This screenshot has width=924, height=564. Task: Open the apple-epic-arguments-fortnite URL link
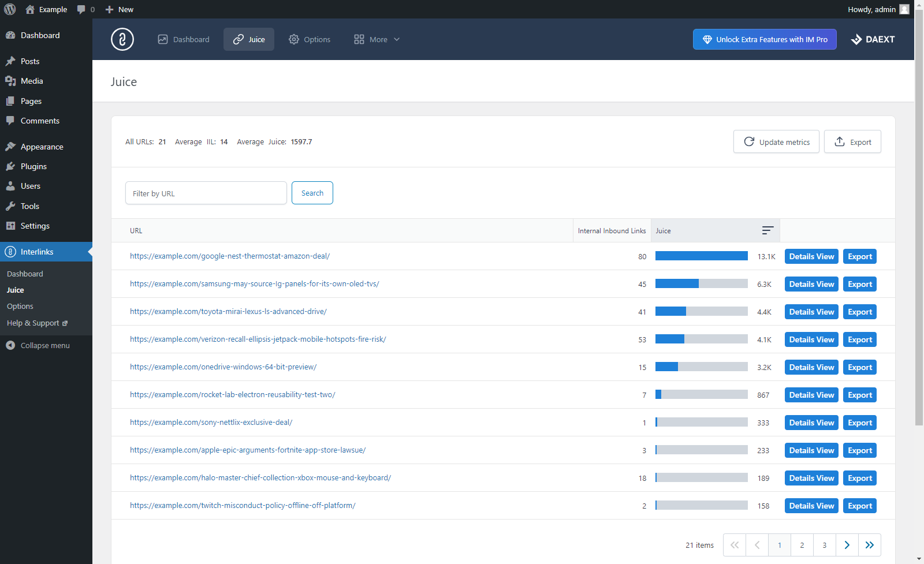click(248, 450)
